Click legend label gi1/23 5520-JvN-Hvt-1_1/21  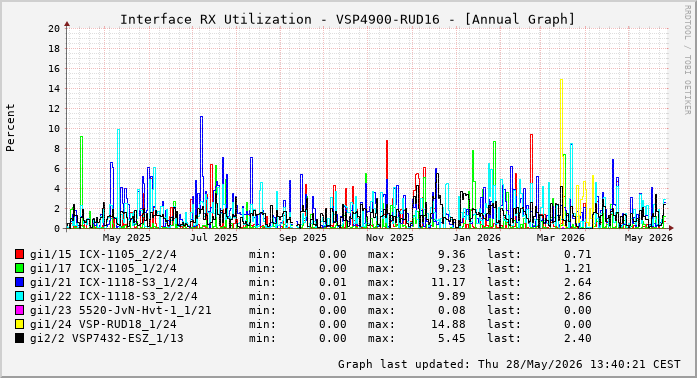(x=120, y=310)
